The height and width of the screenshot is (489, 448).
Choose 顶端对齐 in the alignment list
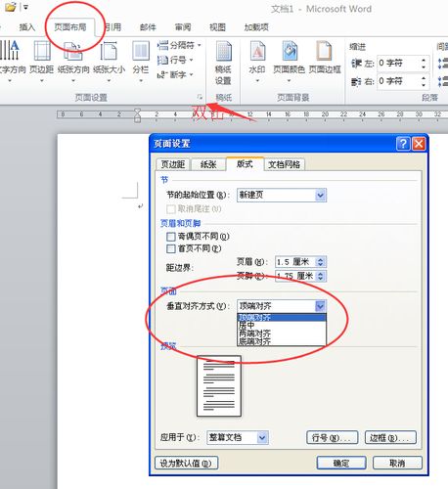coord(282,317)
